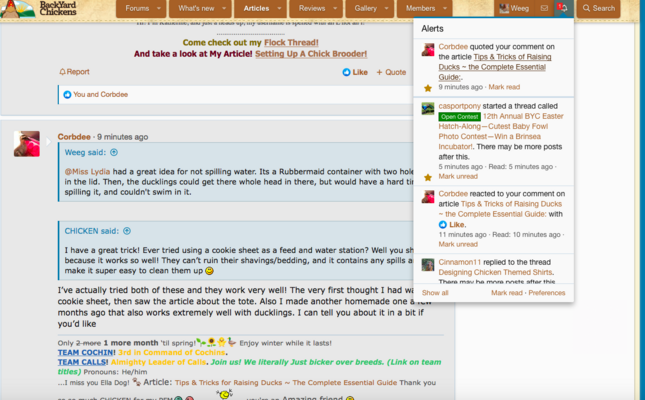Open alert Preferences
The image size is (645, 400).
(547, 293)
